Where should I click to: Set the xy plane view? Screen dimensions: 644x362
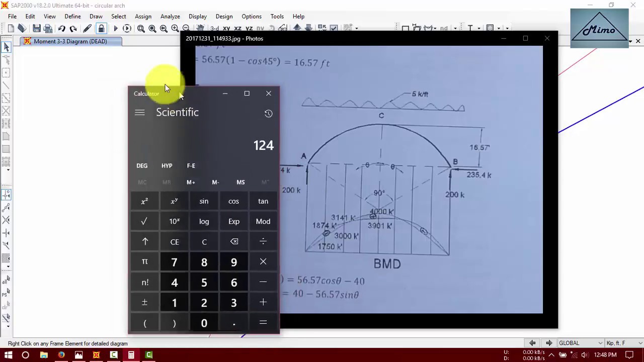coord(226,29)
